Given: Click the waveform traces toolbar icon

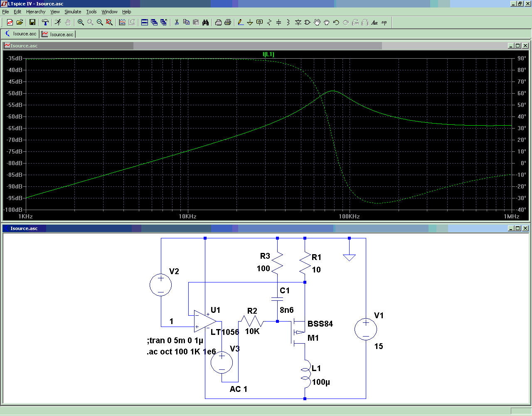Looking at the screenshot, I should point(122,22).
